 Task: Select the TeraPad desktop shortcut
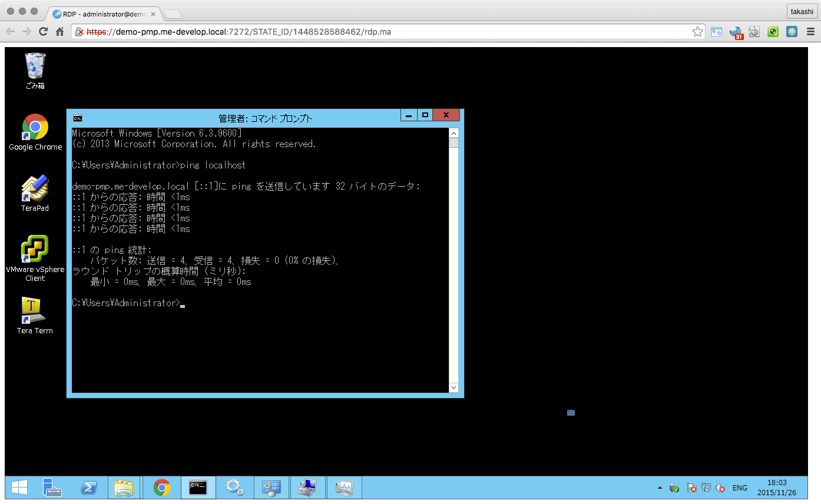coord(35,193)
